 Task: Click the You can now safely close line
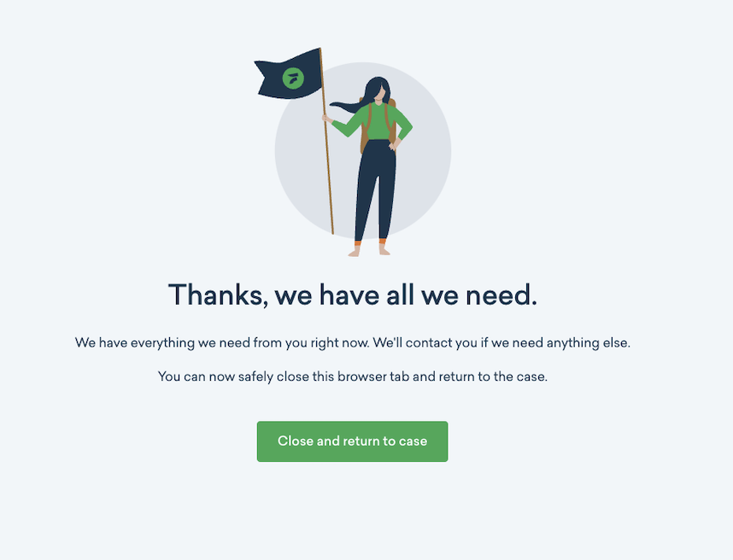click(353, 376)
